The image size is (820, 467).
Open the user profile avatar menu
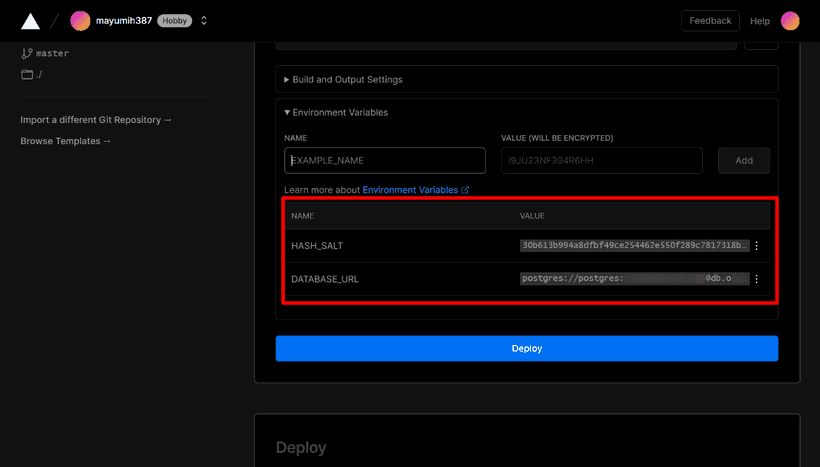pyautogui.click(x=790, y=21)
